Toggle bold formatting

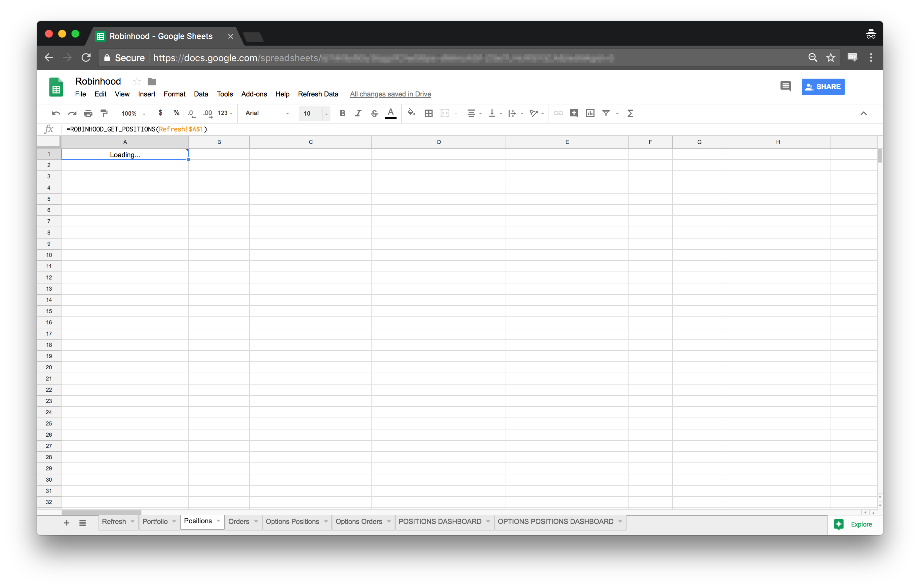342,113
